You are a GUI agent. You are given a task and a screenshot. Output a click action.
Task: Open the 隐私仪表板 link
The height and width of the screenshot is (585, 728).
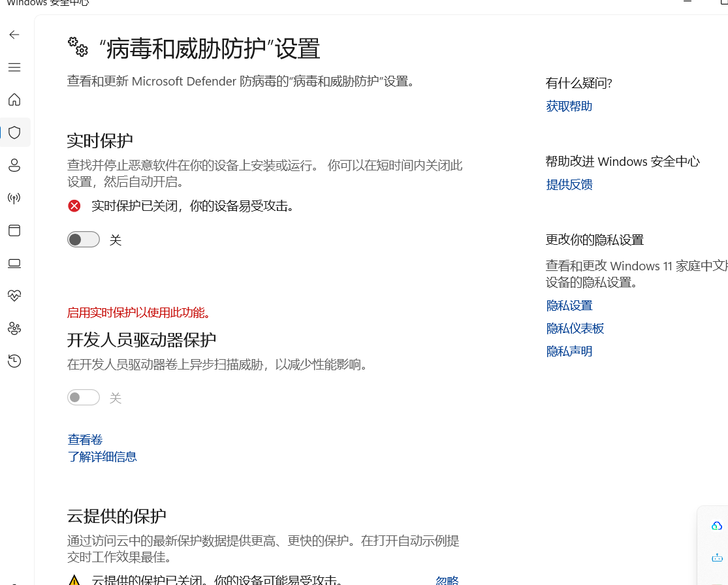pos(575,328)
